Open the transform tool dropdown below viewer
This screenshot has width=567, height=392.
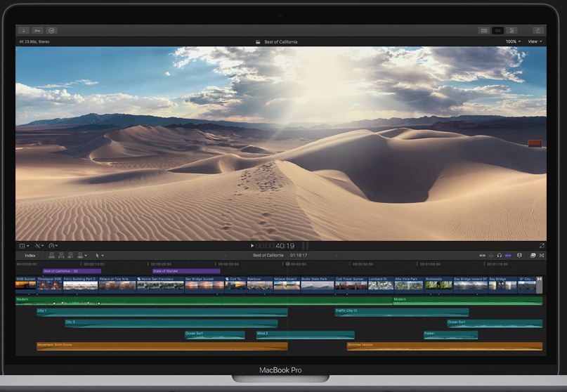[x=24, y=246]
